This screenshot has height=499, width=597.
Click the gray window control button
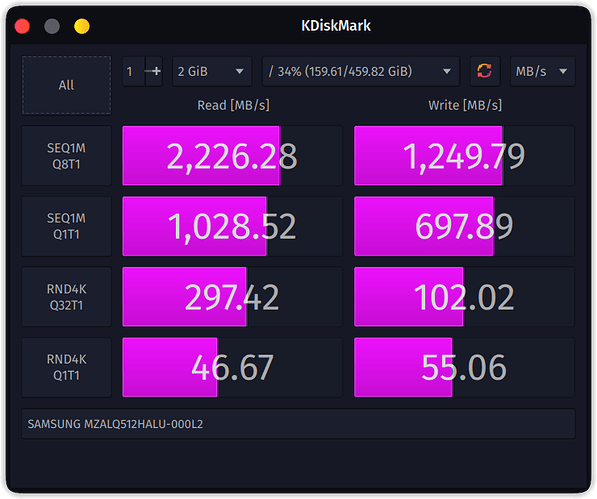coord(52,26)
